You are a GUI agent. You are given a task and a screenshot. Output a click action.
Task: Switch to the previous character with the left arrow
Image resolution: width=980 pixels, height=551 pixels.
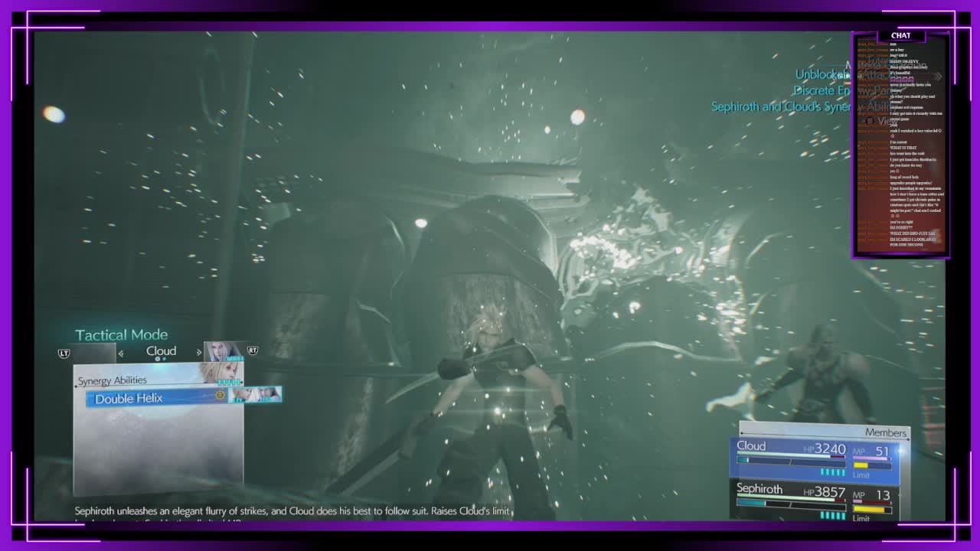pyautogui.click(x=120, y=353)
